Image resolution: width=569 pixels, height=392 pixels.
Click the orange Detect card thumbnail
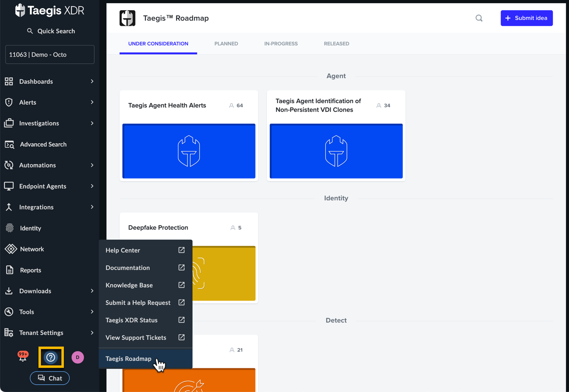pyautogui.click(x=189, y=380)
